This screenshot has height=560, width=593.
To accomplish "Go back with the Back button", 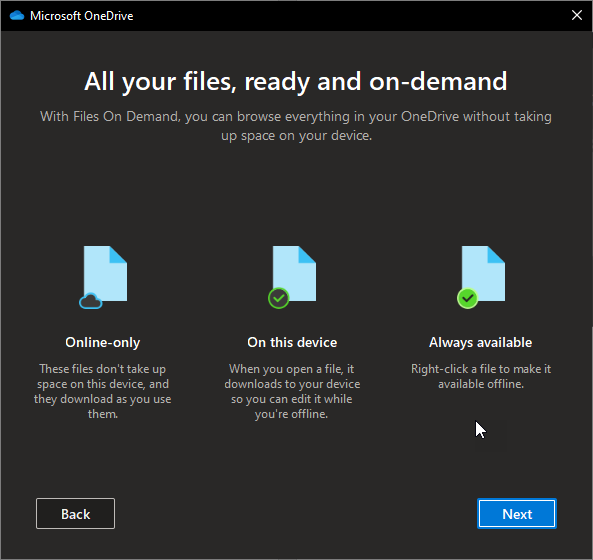I will tap(76, 513).
